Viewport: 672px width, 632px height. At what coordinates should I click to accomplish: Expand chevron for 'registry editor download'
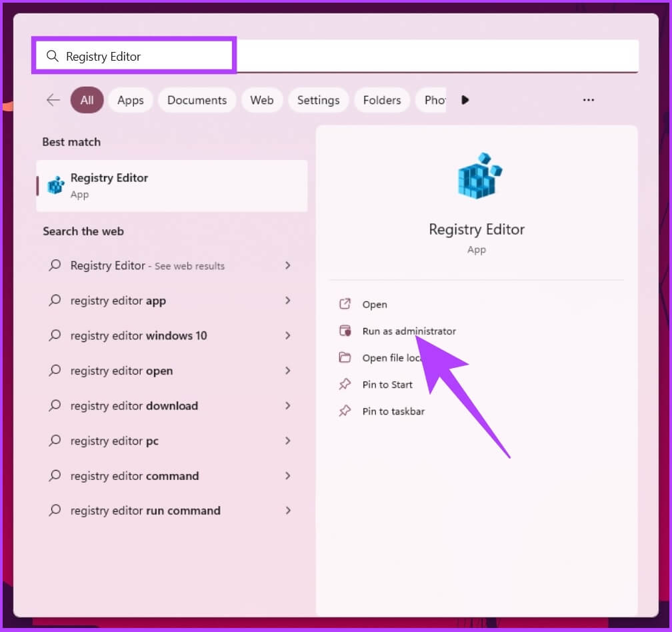pos(287,405)
